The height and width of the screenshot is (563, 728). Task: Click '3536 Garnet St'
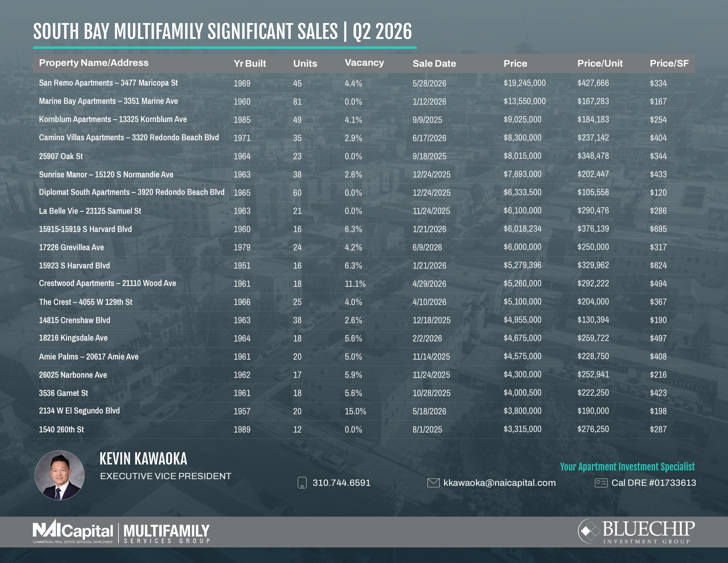tap(63, 393)
